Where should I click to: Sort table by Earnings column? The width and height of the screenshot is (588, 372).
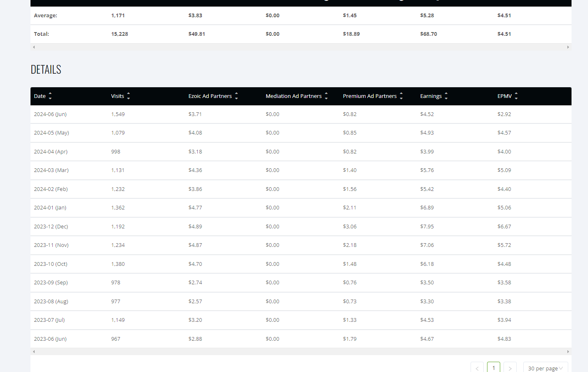click(446, 96)
